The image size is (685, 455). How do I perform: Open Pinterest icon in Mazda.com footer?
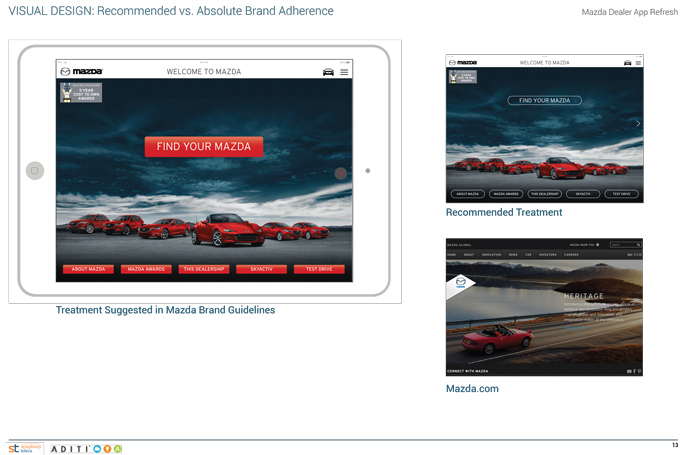pyautogui.click(x=639, y=371)
